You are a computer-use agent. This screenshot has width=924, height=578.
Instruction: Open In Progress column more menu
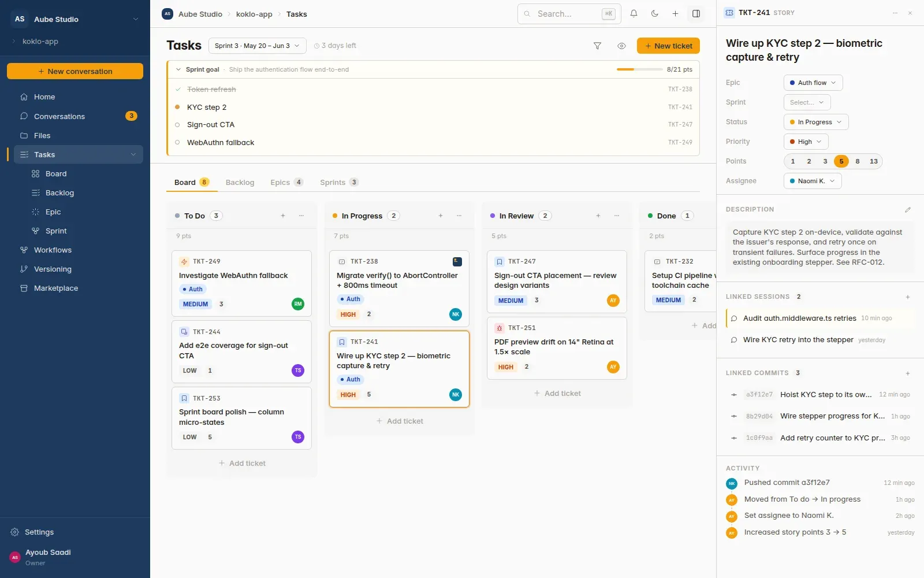pyautogui.click(x=459, y=216)
